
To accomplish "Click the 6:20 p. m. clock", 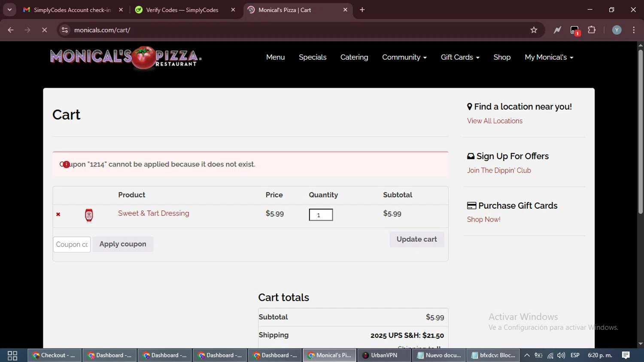I will click(600, 356).
